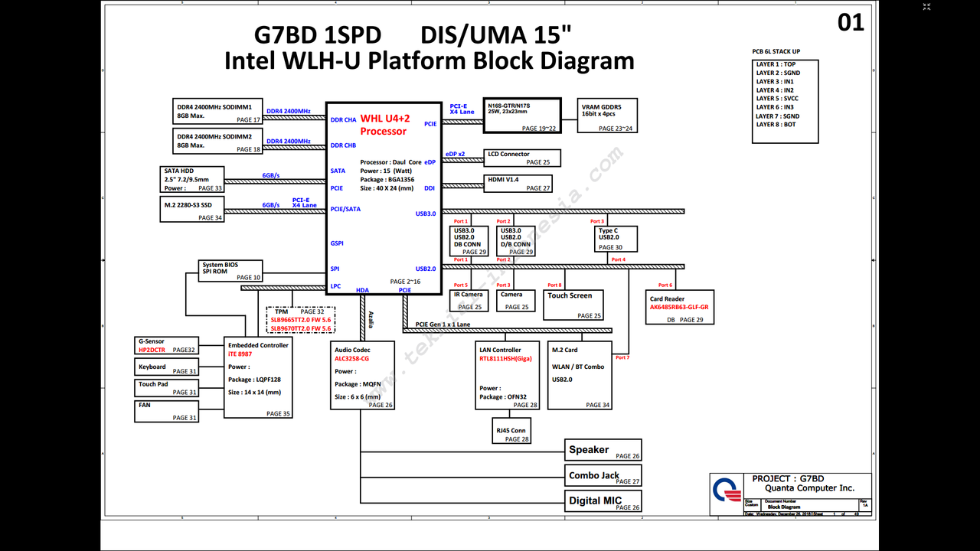Select the 'Audio Codec' block title
Screen dimensions: 980x551
click(352, 350)
